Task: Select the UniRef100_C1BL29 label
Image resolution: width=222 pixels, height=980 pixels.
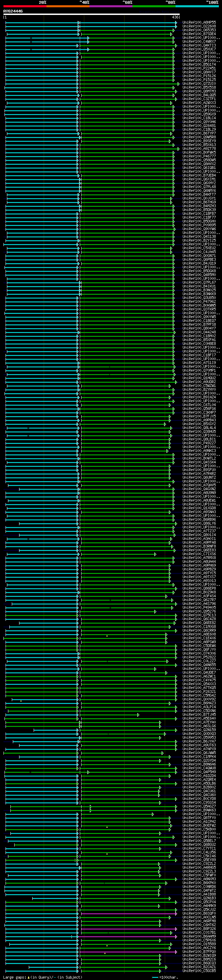Action: click(x=199, y=129)
